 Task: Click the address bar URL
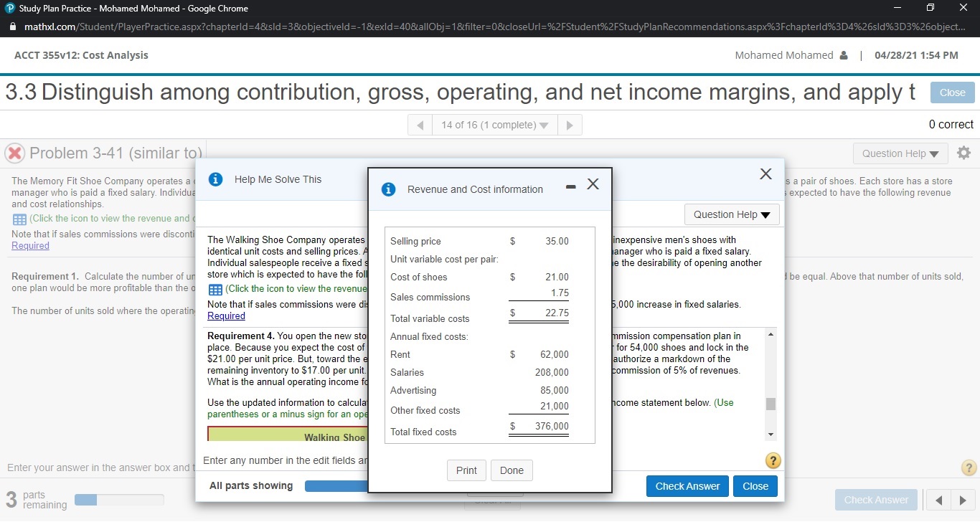point(495,27)
